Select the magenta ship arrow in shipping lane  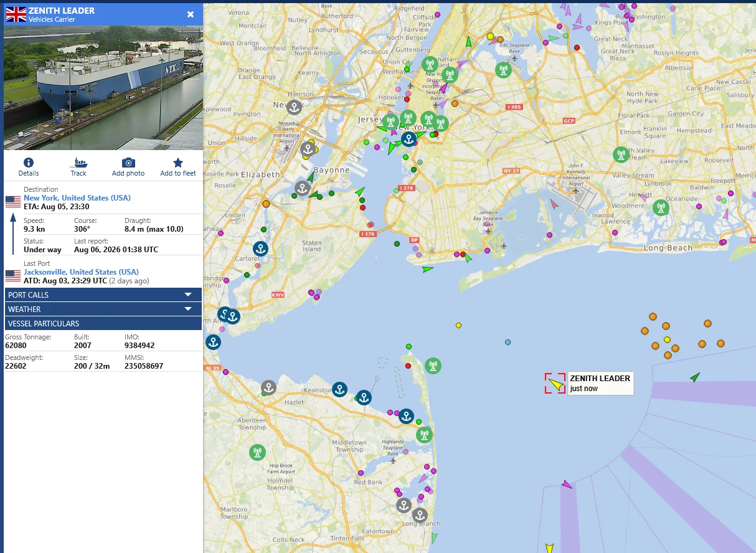point(567,484)
